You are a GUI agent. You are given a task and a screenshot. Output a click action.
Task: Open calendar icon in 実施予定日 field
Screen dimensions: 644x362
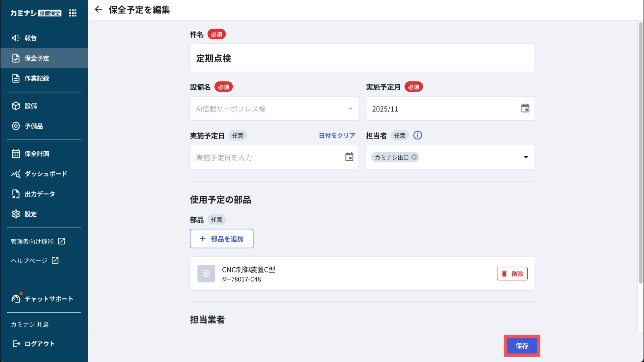[349, 157]
